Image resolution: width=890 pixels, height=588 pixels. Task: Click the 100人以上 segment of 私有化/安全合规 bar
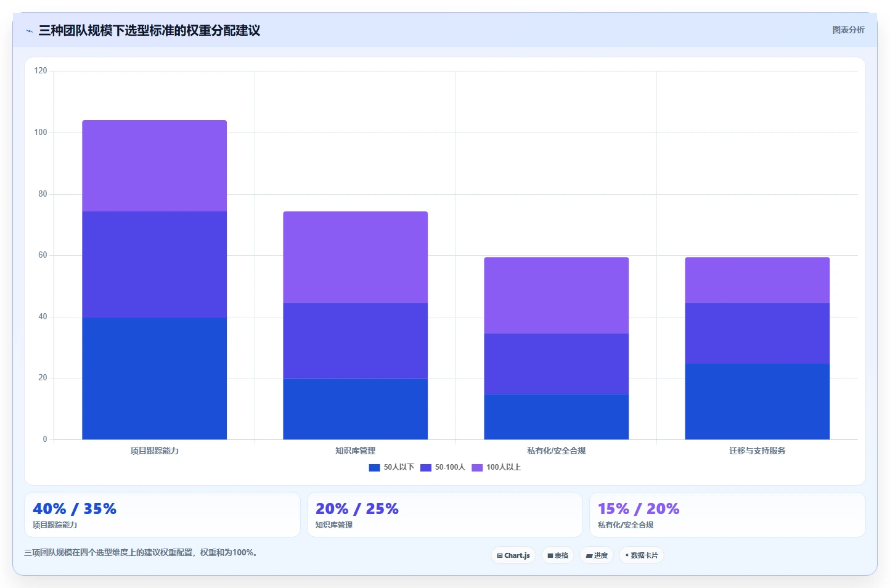(x=557, y=295)
